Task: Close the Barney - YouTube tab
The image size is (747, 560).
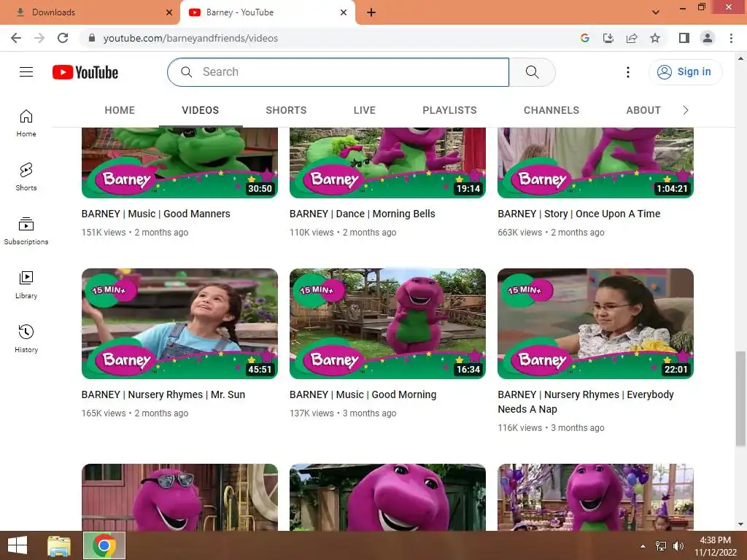Action: click(x=344, y=12)
